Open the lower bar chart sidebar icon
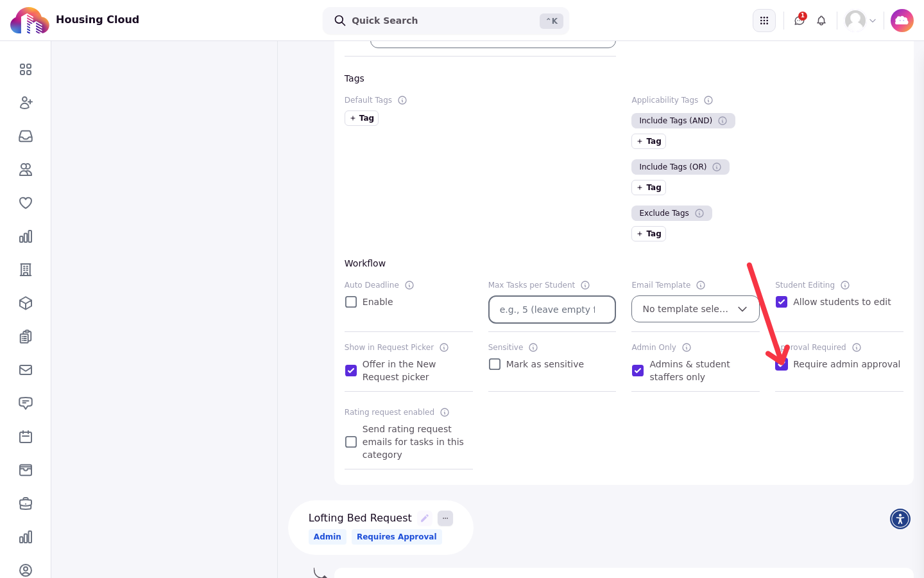Screen dimensions: 924x578 coord(26,537)
